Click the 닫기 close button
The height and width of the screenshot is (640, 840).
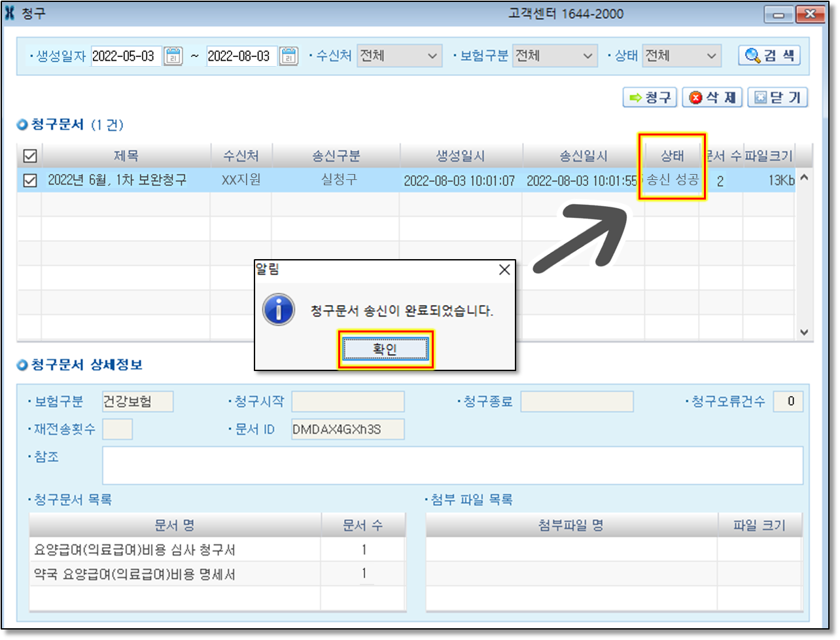click(x=778, y=98)
